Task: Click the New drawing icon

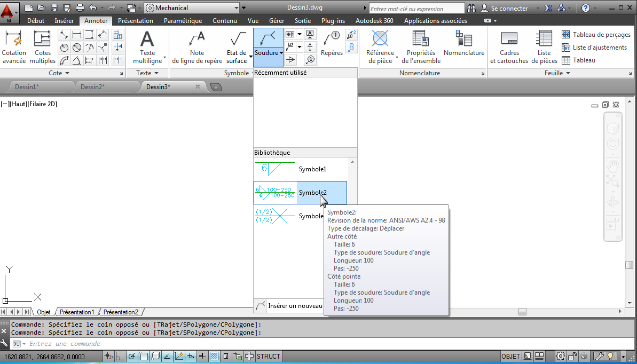Action: pyautogui.click(x=28, y=7)
